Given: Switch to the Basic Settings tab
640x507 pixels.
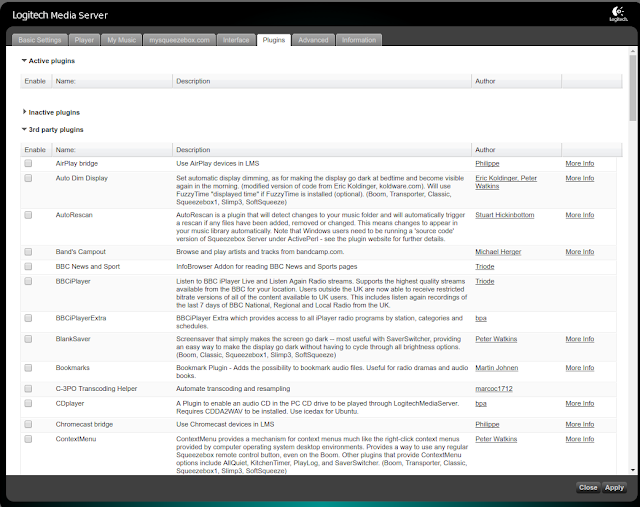Looking at the screenshot, I should coord(40,40).
